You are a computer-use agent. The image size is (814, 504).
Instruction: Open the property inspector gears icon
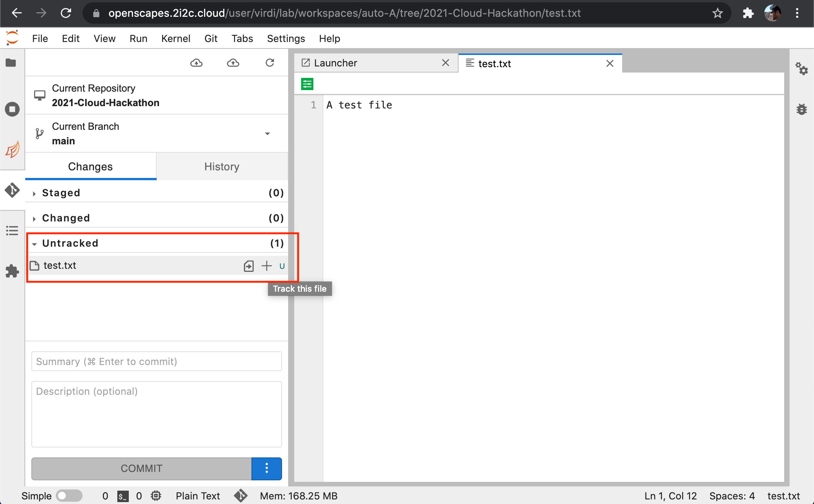tap(801, 69)
